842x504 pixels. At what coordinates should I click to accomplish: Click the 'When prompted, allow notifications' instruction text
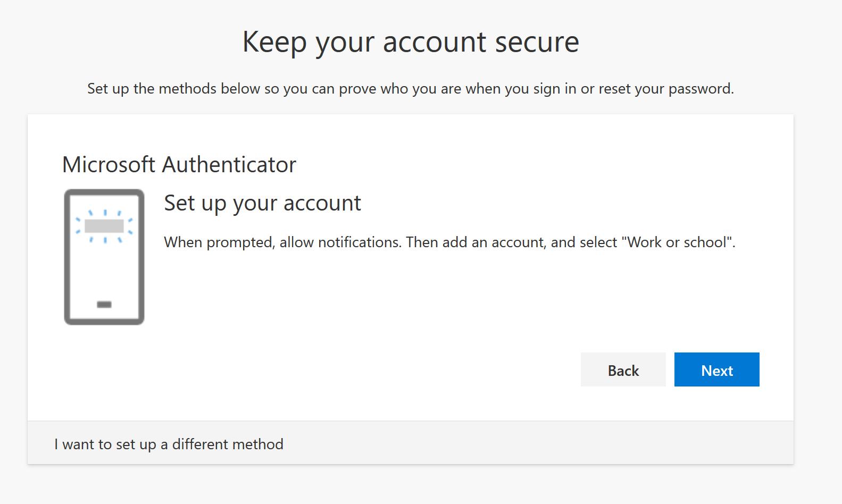pyautogui.click(x=282, y=242)
